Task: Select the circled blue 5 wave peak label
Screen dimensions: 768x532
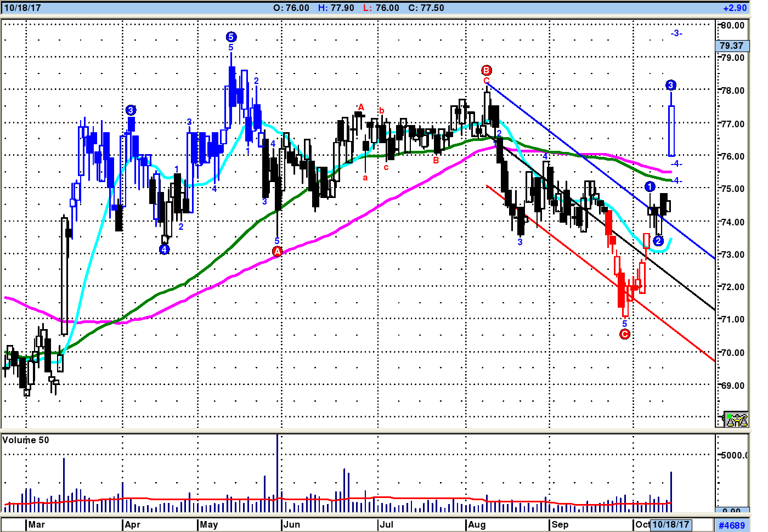Action: pyautogui.click(x=231, y=37)
